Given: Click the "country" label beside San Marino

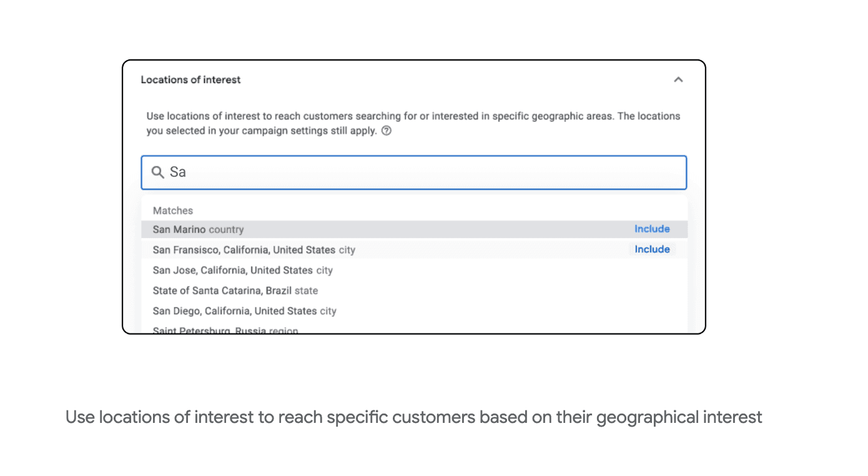Looking at the screenshot, I should pyautogui.click(x=226, y=230).
